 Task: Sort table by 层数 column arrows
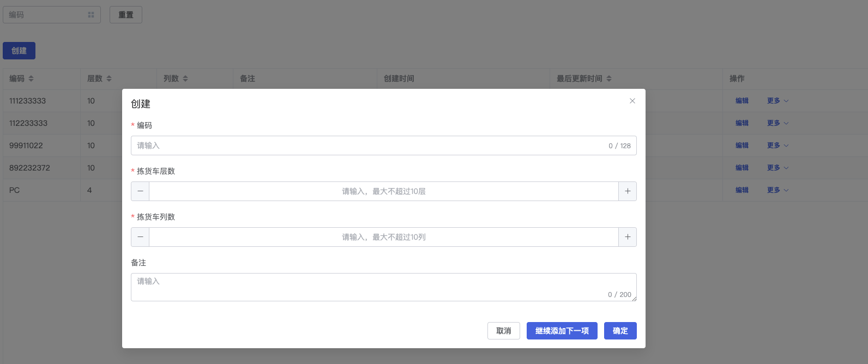109,78
